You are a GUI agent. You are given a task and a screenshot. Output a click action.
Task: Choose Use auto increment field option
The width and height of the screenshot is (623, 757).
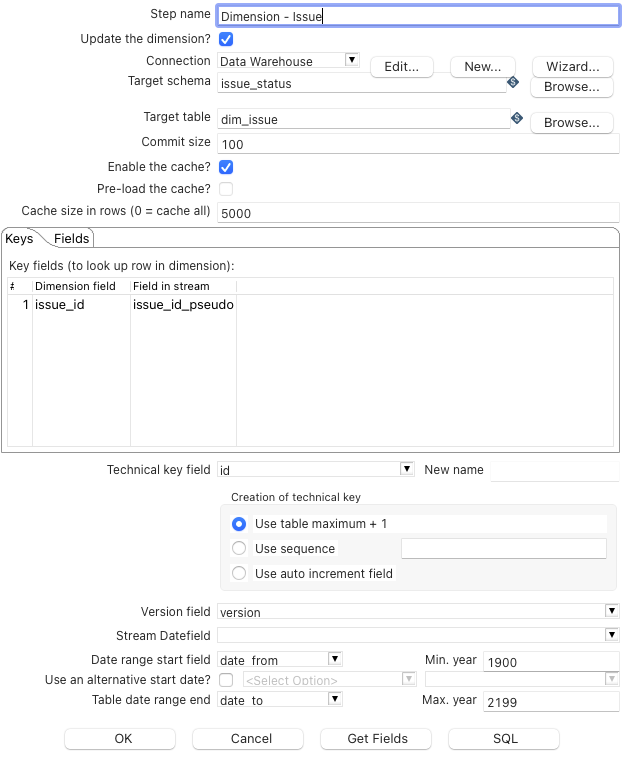coord(239,574)
